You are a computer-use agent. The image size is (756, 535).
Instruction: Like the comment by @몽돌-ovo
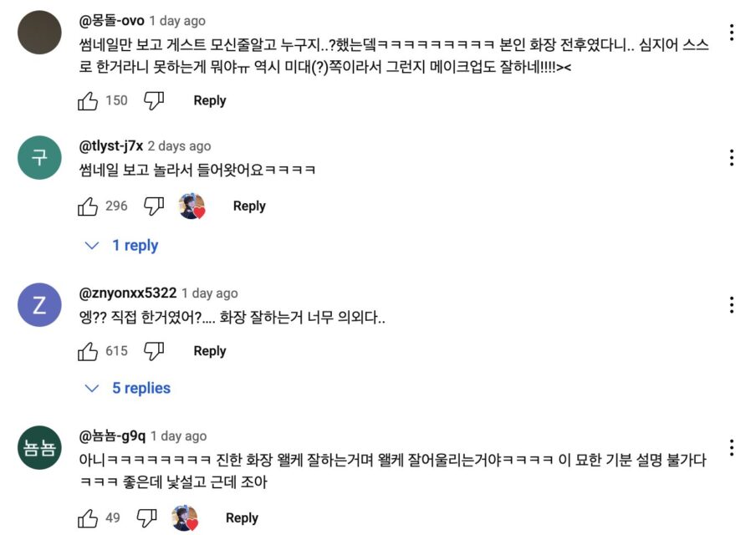[89, 101]
